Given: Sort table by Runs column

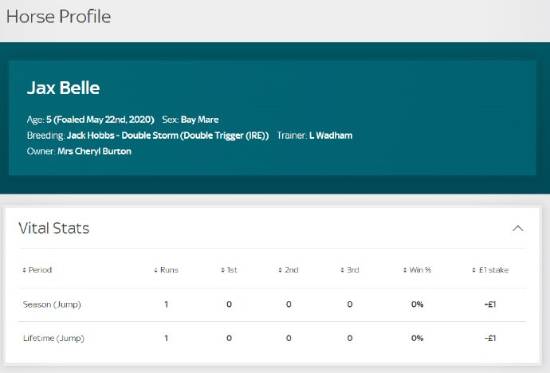Looking at the screenshot, I should [x=166, y=270].
